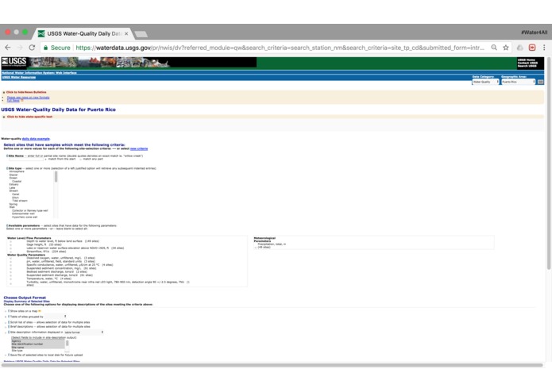
Task: Click the page horizontal scrollbar
Action: coord(272,365)
